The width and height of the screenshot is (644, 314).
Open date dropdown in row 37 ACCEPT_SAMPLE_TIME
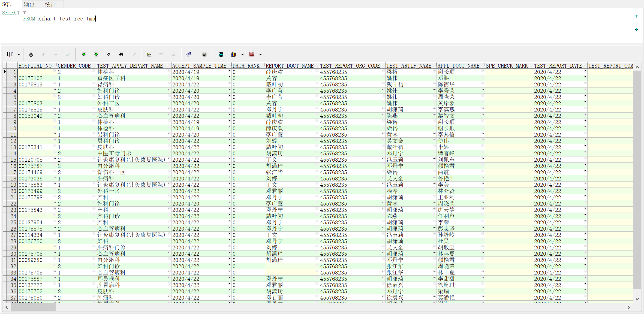(229, 297)
